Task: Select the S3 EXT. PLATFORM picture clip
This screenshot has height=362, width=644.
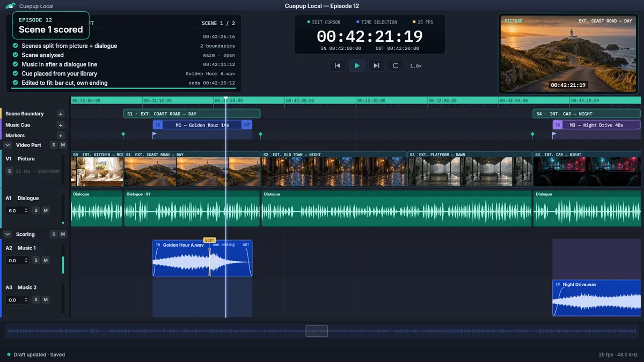Action: point(470,169)
